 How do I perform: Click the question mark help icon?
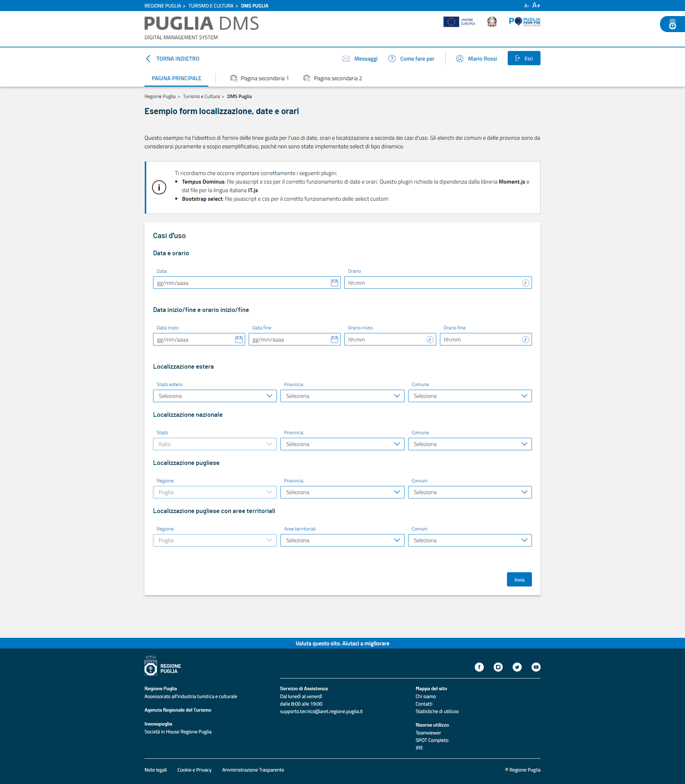click(391, 58)
